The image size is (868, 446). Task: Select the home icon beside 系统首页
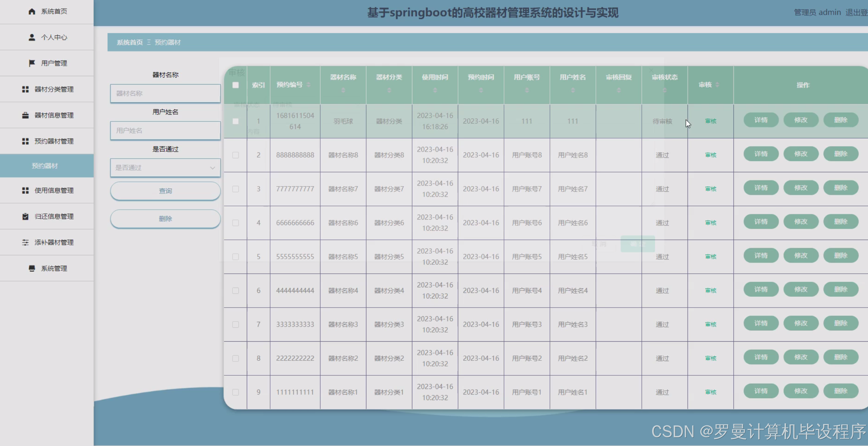pos(32,11)
